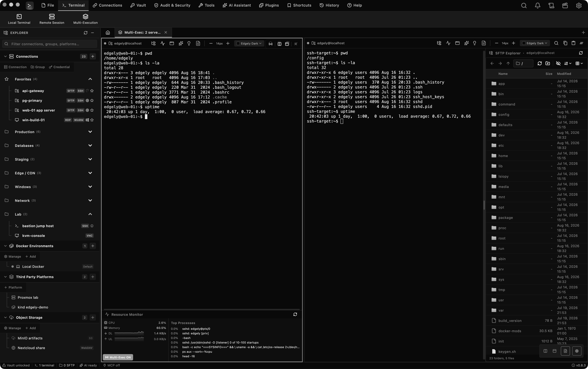Image resolution: width=588 pixels, height=369 pixels.
Task: Expand Edge / CDN group
Action: coord(90,173)
